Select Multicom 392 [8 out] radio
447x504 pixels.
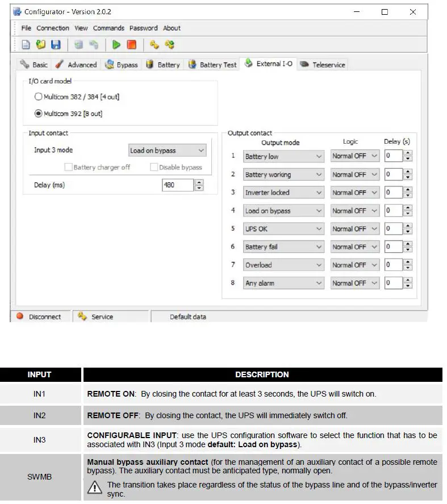38,114
